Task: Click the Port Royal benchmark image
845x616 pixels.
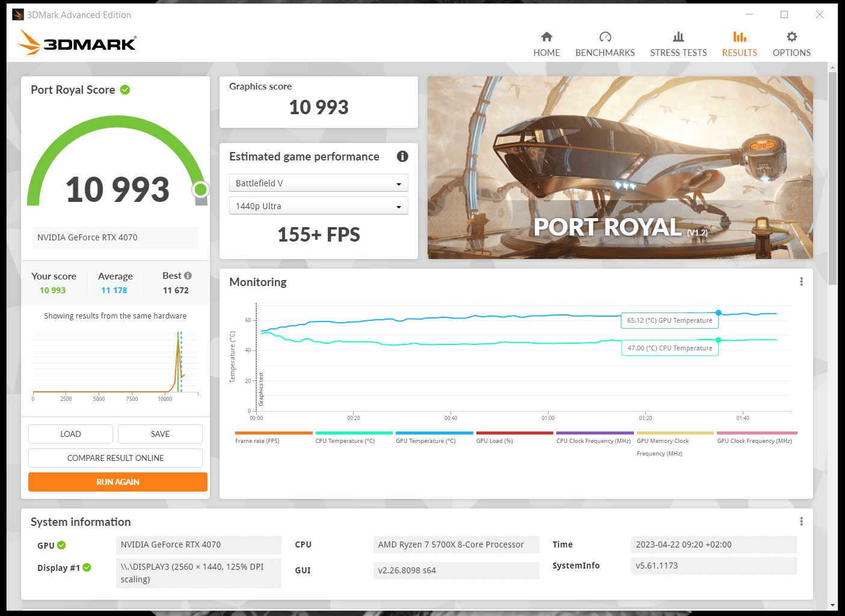Action: pos(620,168)
